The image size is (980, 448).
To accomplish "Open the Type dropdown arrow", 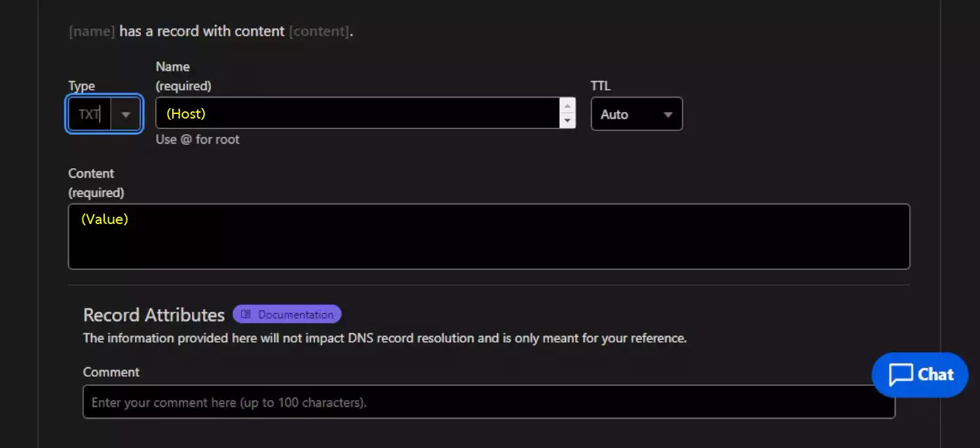I will [126, 114].
